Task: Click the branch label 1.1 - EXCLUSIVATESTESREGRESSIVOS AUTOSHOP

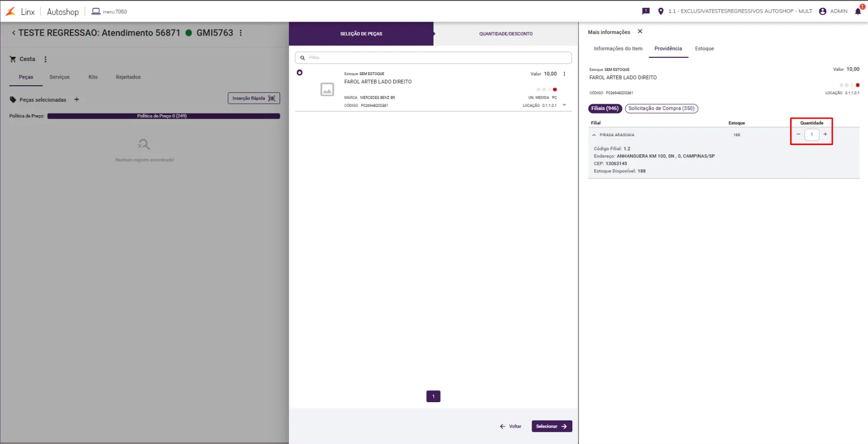Action: [x=740, y=11]
